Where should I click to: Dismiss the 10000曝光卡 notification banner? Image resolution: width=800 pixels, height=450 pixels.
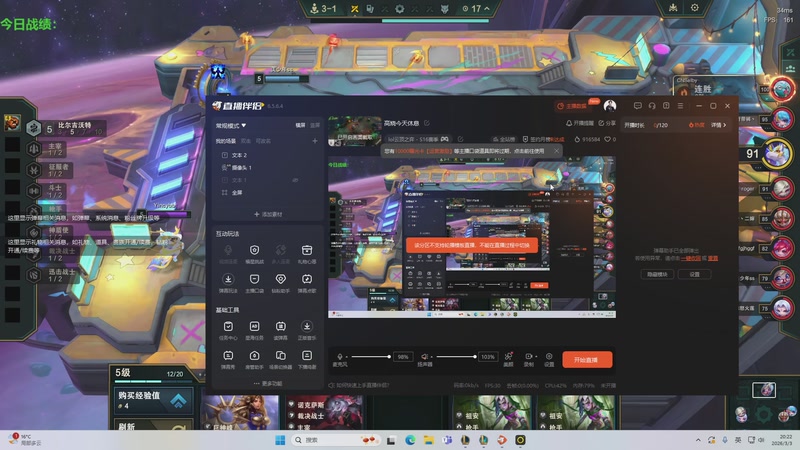click(x=556, y=151)
